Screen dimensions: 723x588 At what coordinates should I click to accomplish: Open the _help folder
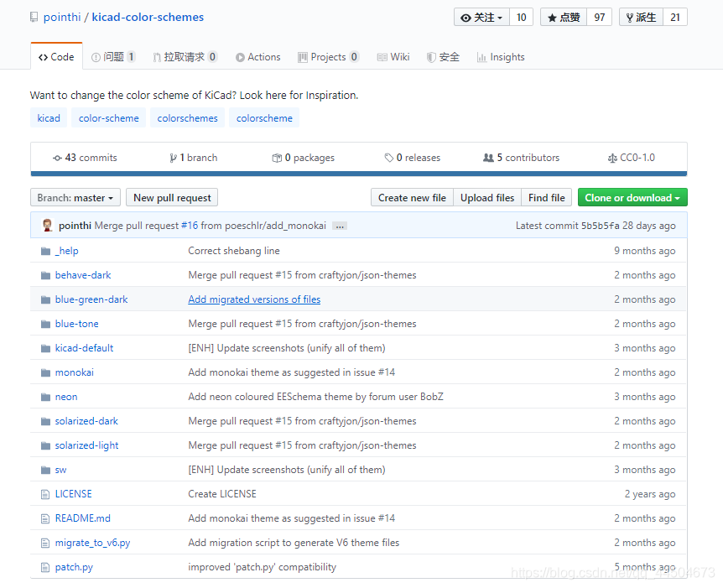67,251
